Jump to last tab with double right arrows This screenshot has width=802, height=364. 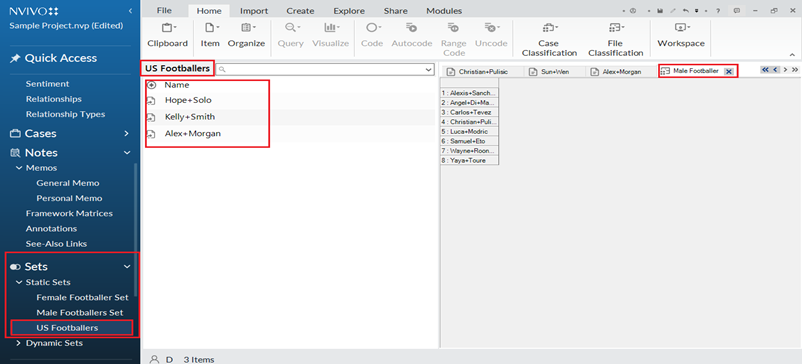pyautogui.click(x=795, y=70)
